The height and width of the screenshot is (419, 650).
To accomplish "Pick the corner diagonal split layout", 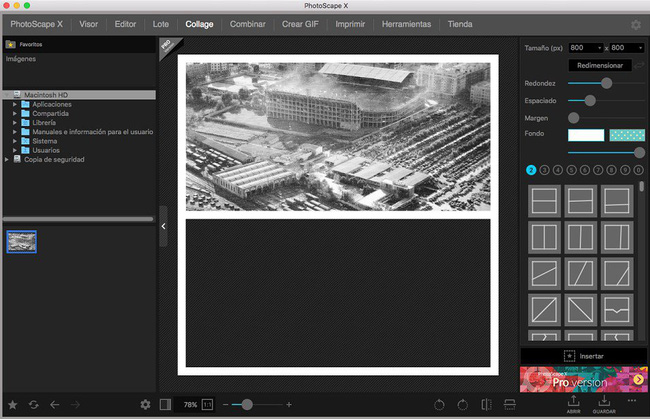I will [x=617, y=274].
